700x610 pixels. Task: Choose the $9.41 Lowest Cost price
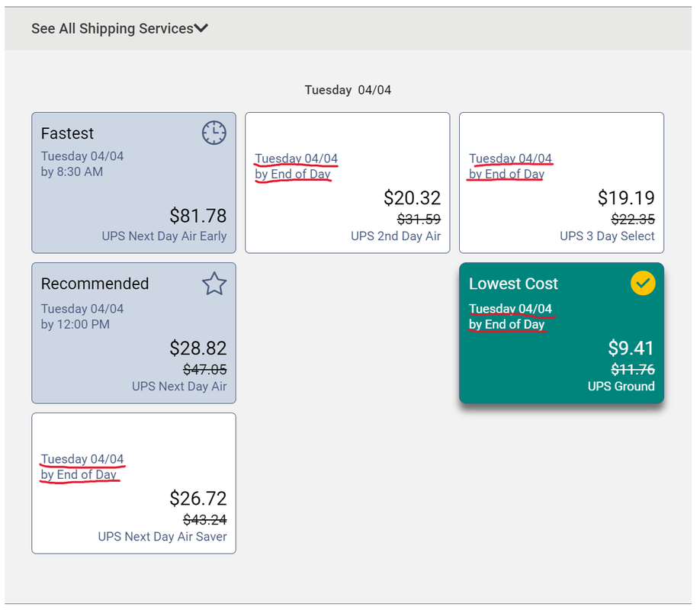tap(631, 348)
